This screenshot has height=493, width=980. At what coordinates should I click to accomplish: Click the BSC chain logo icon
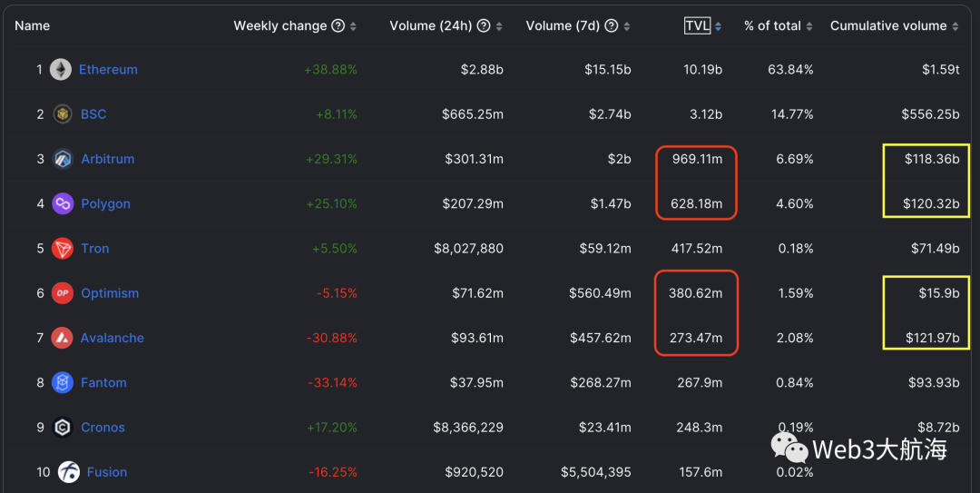[x=62, y=114]
